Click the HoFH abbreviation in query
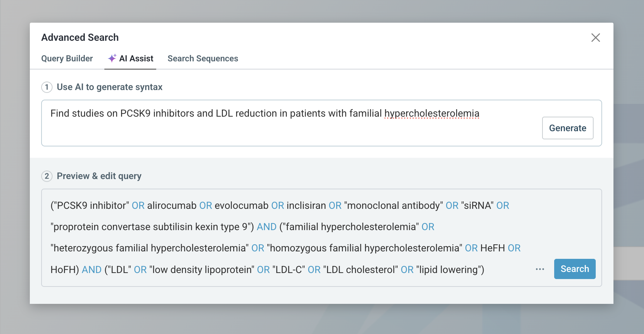Image resolution: width=644 pixels, height=334 pixels. tap(64, 270)
